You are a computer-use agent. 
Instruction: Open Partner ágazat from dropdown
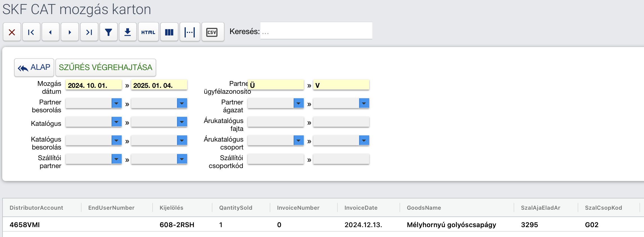[x=298, y=103]
